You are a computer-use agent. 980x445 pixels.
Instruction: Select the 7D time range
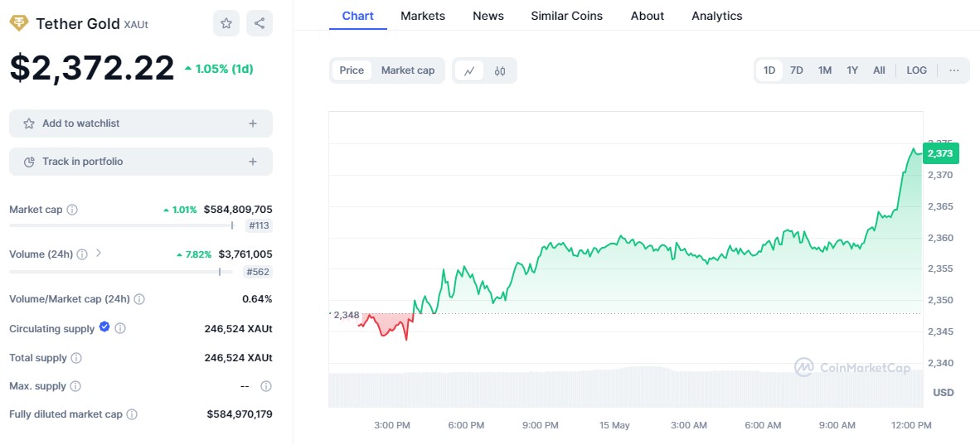[796, 70]
